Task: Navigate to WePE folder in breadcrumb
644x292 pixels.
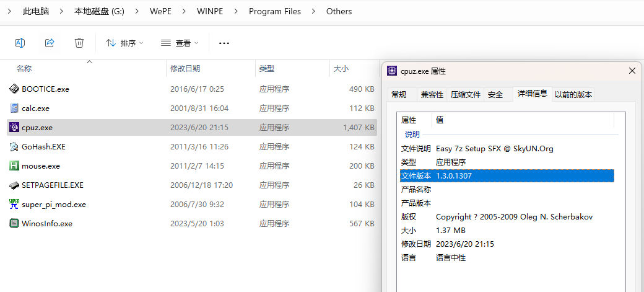Action: coord(160,11)
